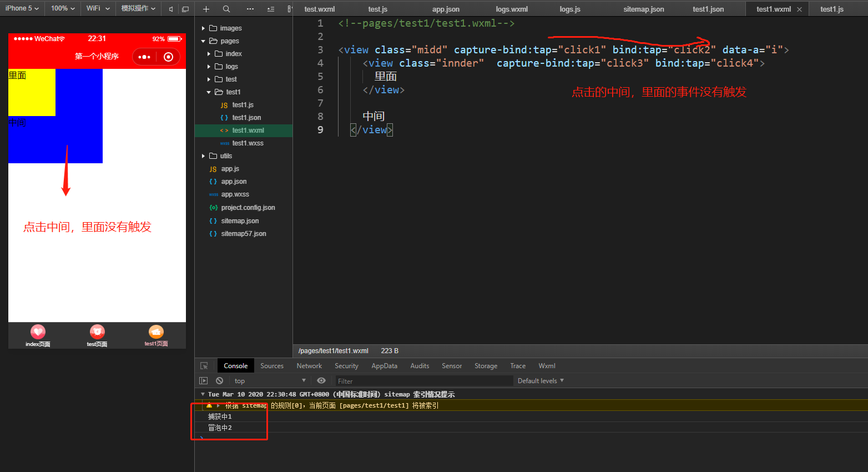The height and width of the screenshot is (472, 868).
Task: Switch to app.json editor tab
Action: 446,9
